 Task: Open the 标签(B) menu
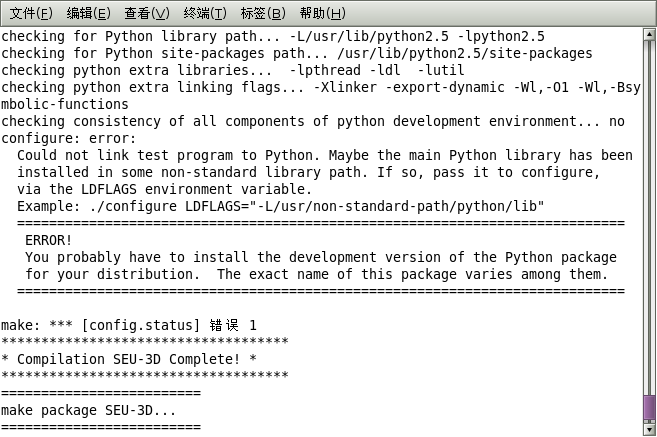click(263, 13)
